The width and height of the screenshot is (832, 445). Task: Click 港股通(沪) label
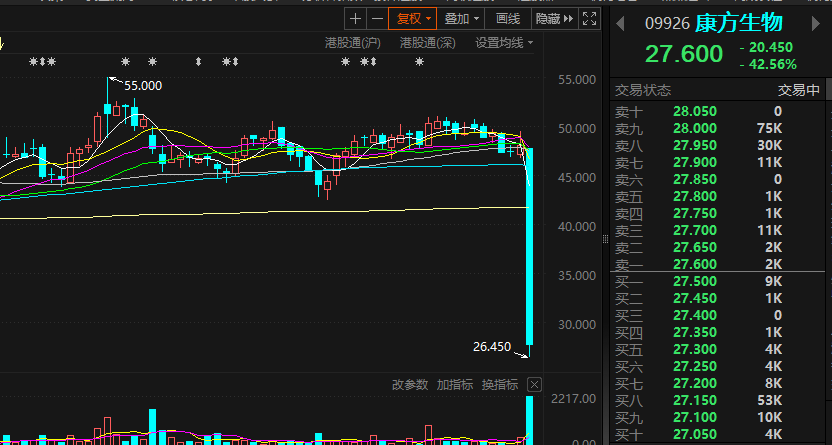pos(353,43)
